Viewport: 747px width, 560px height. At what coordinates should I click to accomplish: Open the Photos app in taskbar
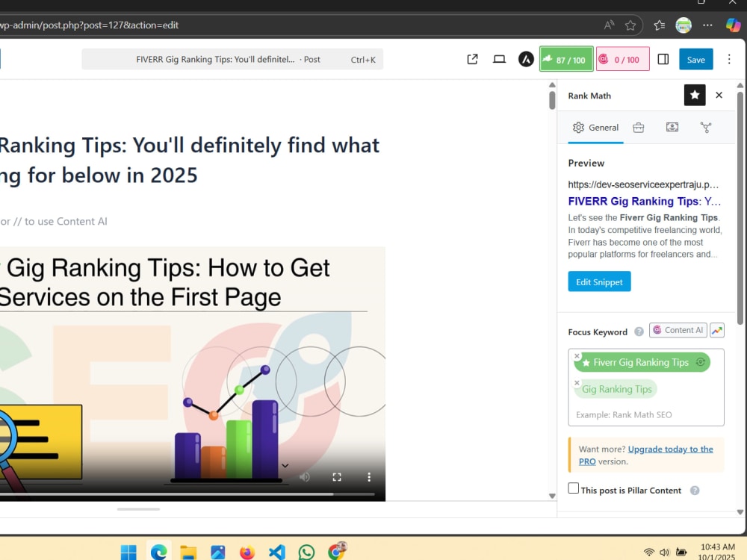pos(217,553)
